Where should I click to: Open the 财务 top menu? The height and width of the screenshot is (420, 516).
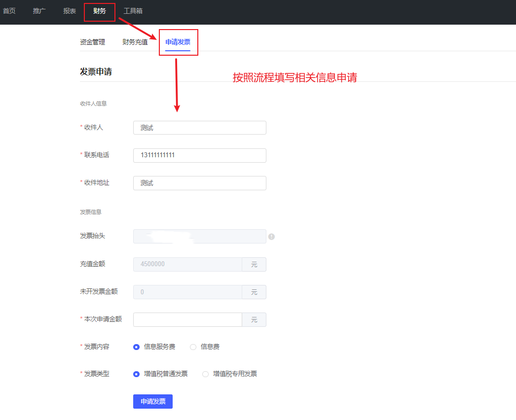(x=100, y=11)
